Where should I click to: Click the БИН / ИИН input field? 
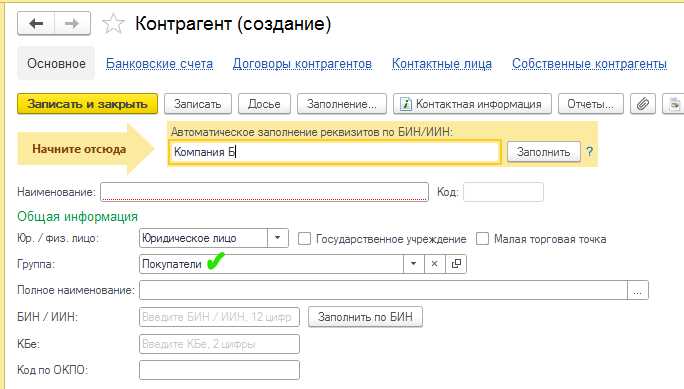pos(219,317)
